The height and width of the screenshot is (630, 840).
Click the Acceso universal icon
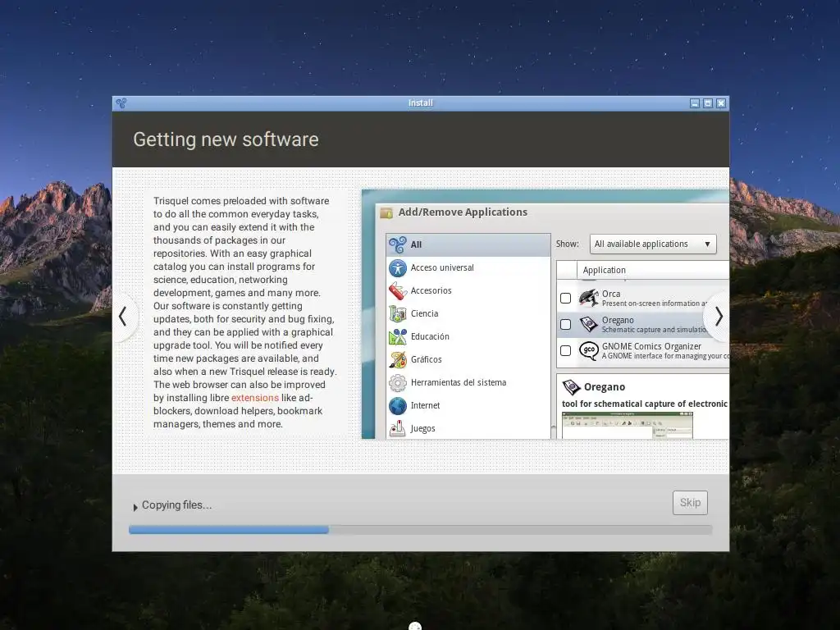pos(398,268)
